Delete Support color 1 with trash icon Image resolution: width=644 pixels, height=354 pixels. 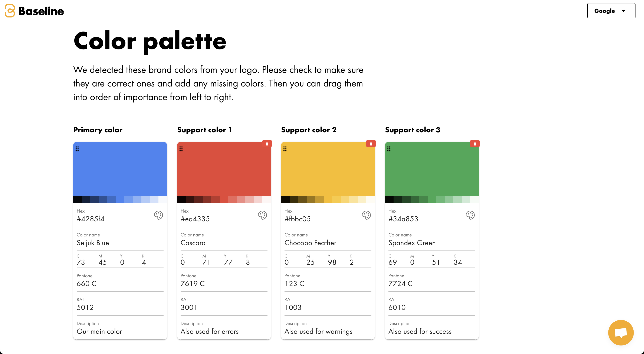coord(267,144)
